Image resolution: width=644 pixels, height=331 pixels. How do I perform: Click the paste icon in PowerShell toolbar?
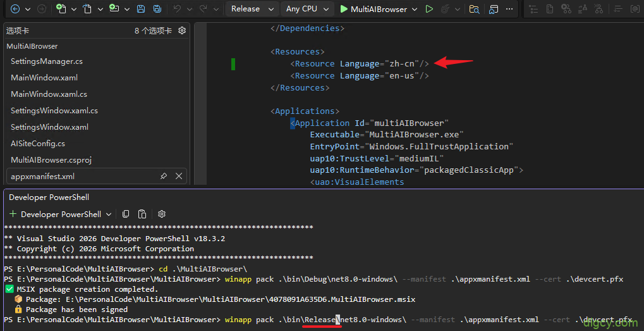tap(142, 214)
